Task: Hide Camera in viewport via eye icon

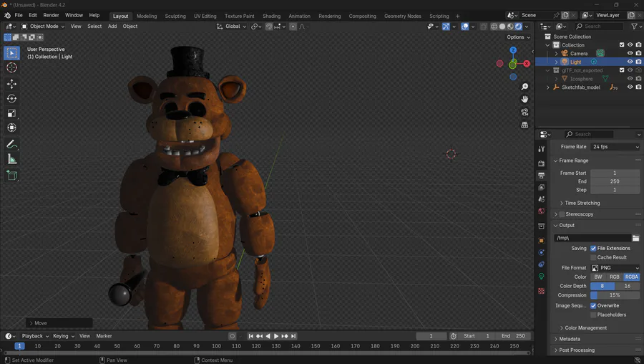Action: click(x=630, y=54)
